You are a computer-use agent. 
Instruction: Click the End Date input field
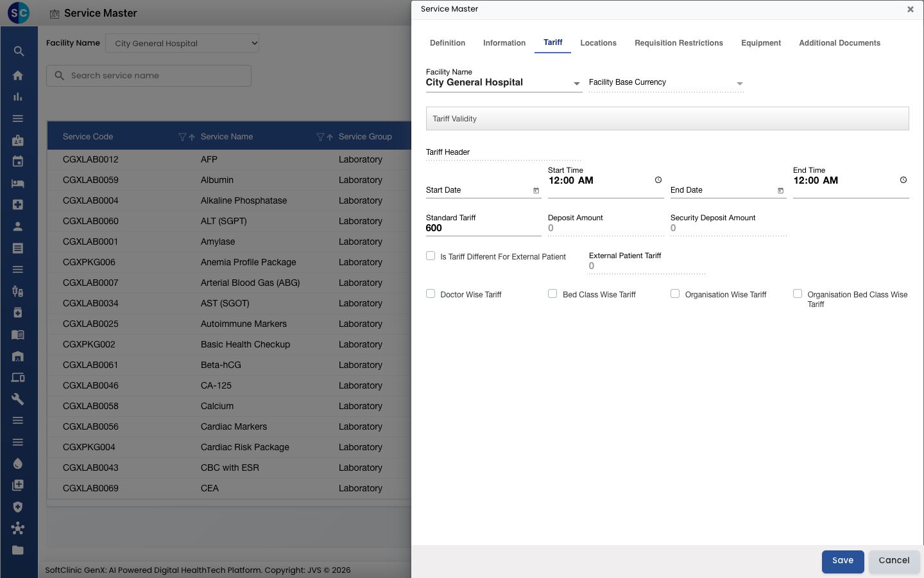click(x=728, y=190)
